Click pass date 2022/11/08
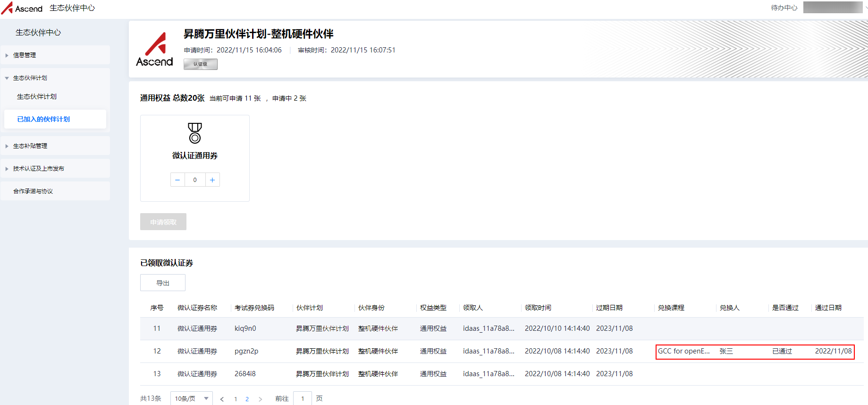The height and width of the screenshot is (405, 868). [834, 351]
